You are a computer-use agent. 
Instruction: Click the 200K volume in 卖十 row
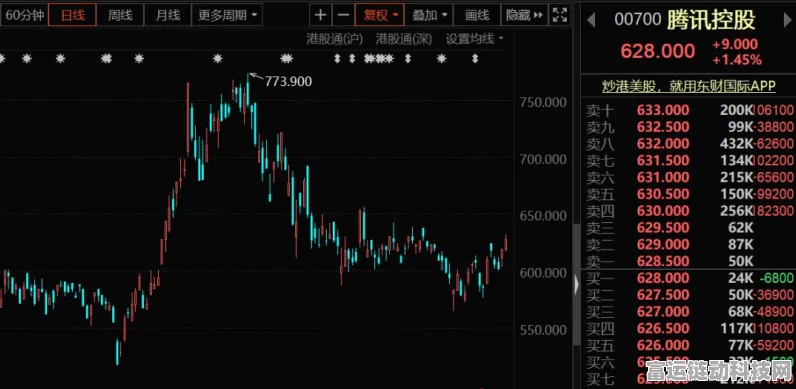pyautogui.click(x=737, y=110)
